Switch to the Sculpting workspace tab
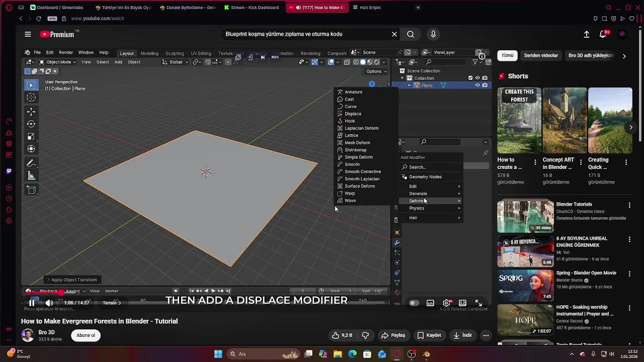This screenshot has height=362, width=644. 175,53
